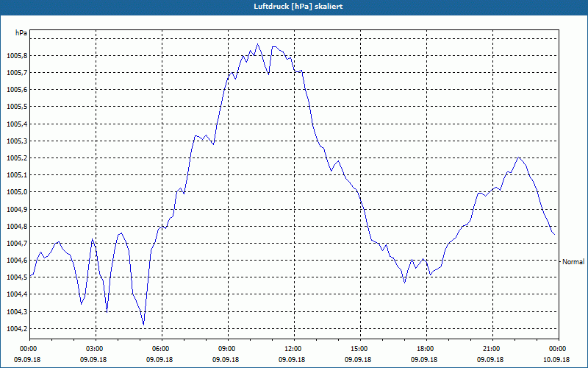Image resolution: width=588 pixels, height=368 pixels.
Task: Pick the '1005,4' y-axis label
Action: (17, 124)
